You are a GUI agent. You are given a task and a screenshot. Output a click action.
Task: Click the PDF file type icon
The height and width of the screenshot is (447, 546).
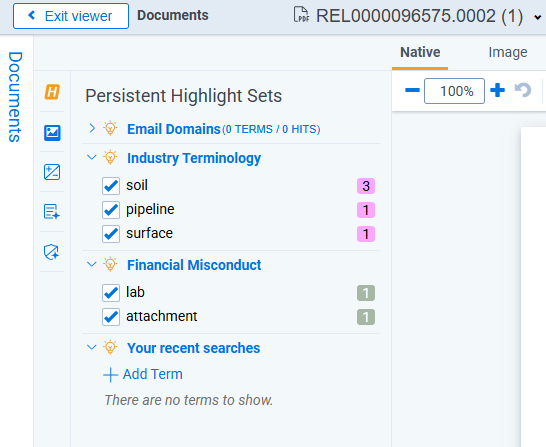301,15
